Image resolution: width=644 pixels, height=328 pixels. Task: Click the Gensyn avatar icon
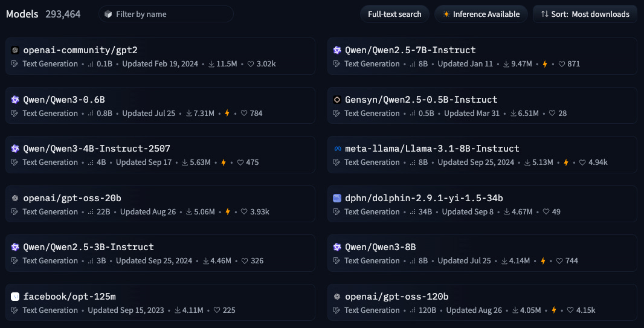click(337, 100)
